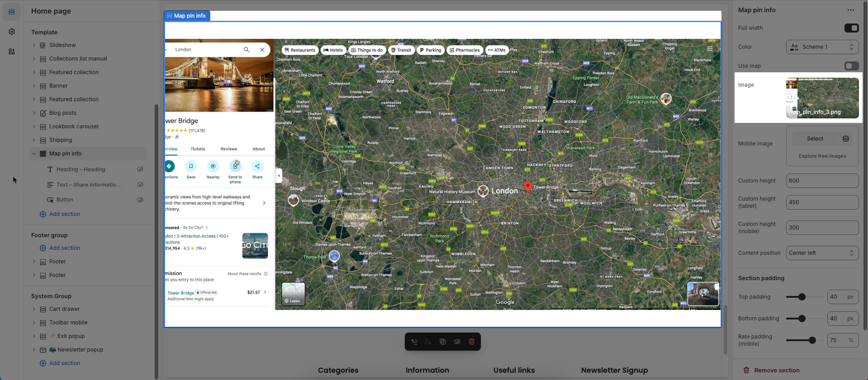Select the Heading – Heading block row

tap(89, 169)
